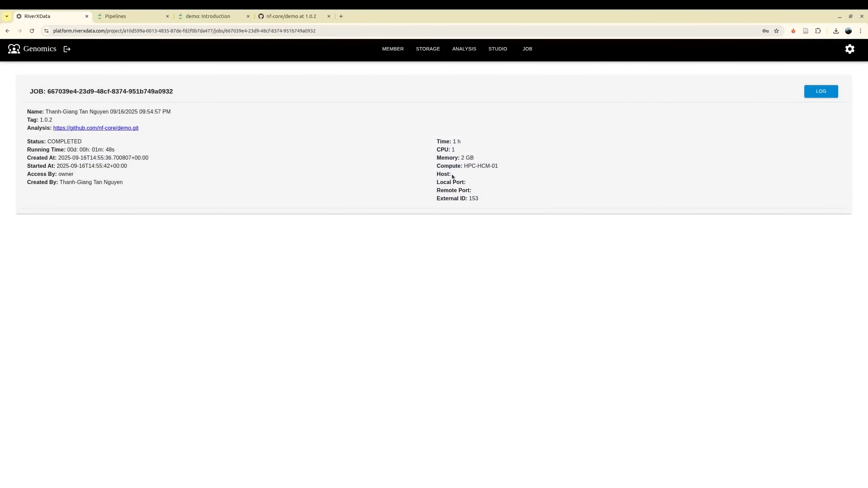Click the browser profile avatar
The width and height of the screenshot is (868, 488).
(x=848, y=31)
